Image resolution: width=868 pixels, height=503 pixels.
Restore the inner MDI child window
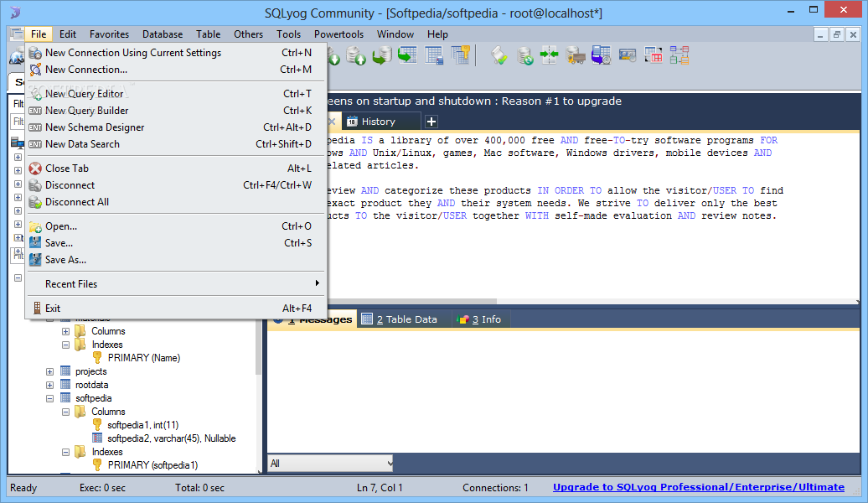coord(837,34)
